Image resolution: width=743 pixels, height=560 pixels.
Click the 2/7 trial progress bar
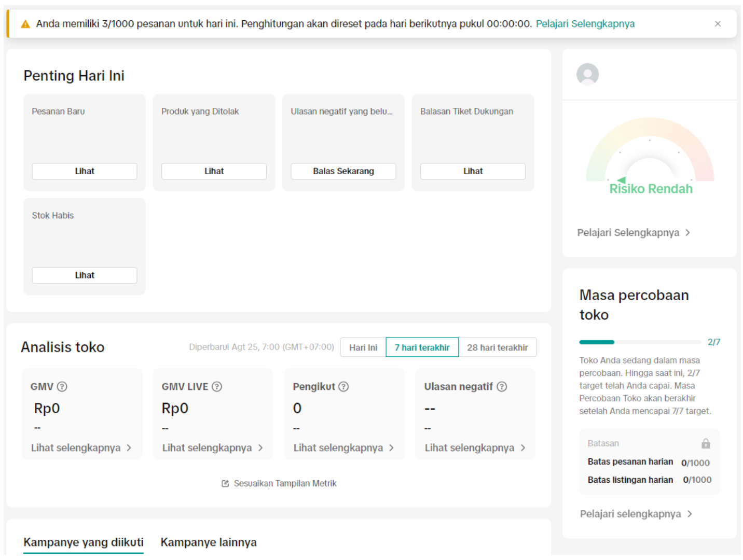click(640, 342)
